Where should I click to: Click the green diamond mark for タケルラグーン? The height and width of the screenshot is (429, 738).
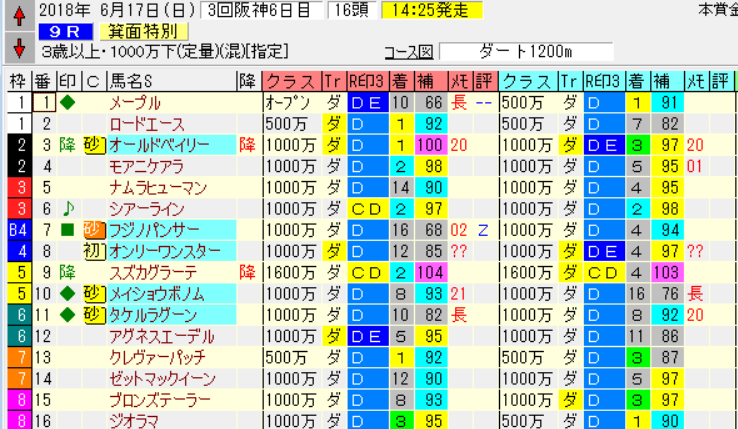click(x=68, y=315)
